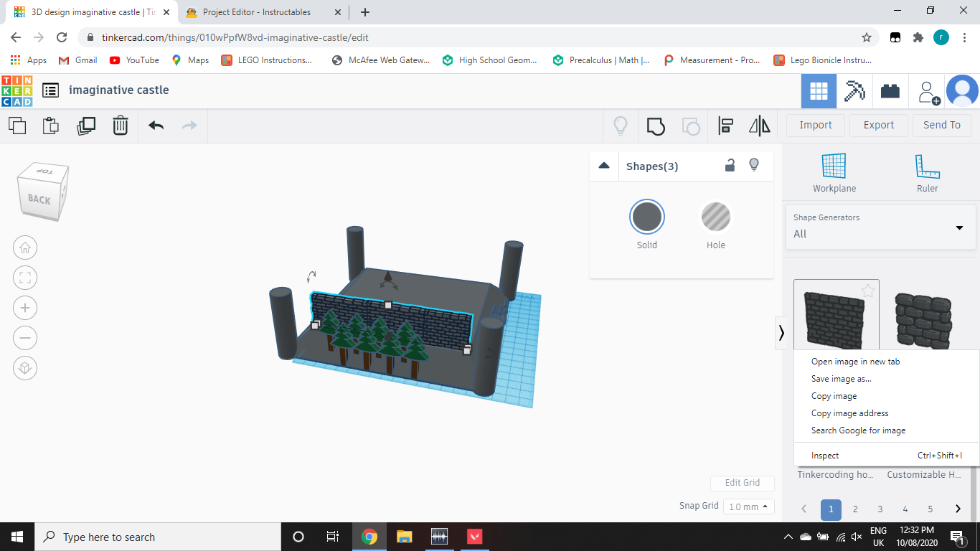
Task: Go to next shape generators page
Action: click(958, 509)
